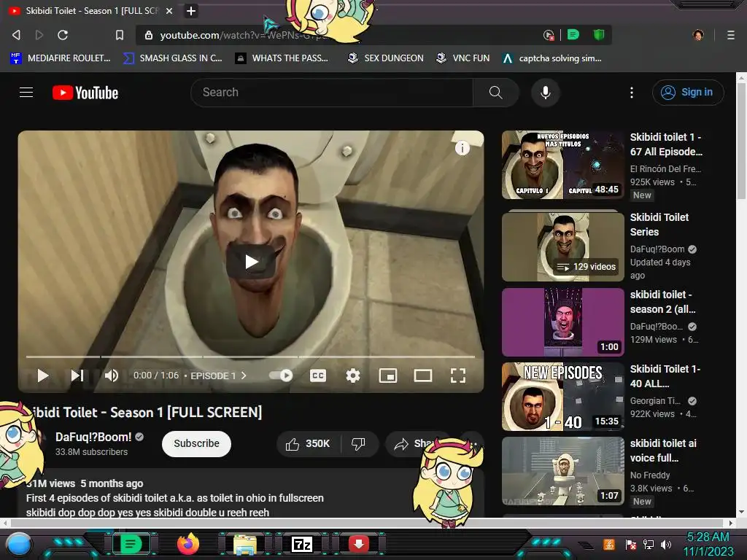Toggle closed captions CC

pyautogui.click(x=318, y=376)
